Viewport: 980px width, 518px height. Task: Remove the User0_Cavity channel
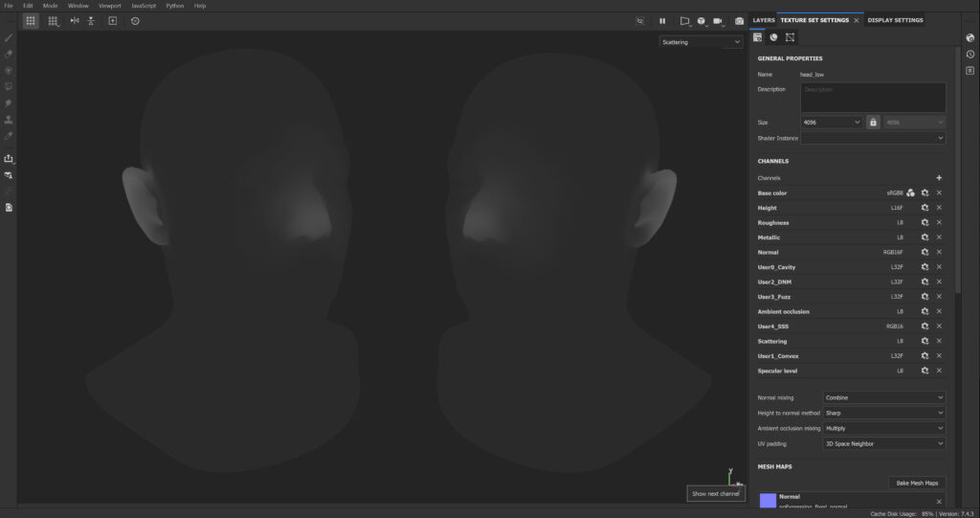[939, 266]
